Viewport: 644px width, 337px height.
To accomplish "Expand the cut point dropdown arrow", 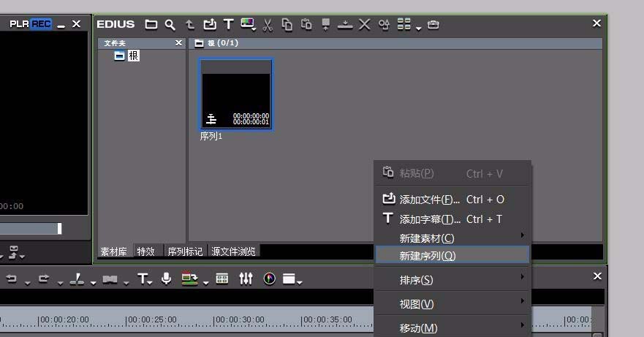I will 94,283.
